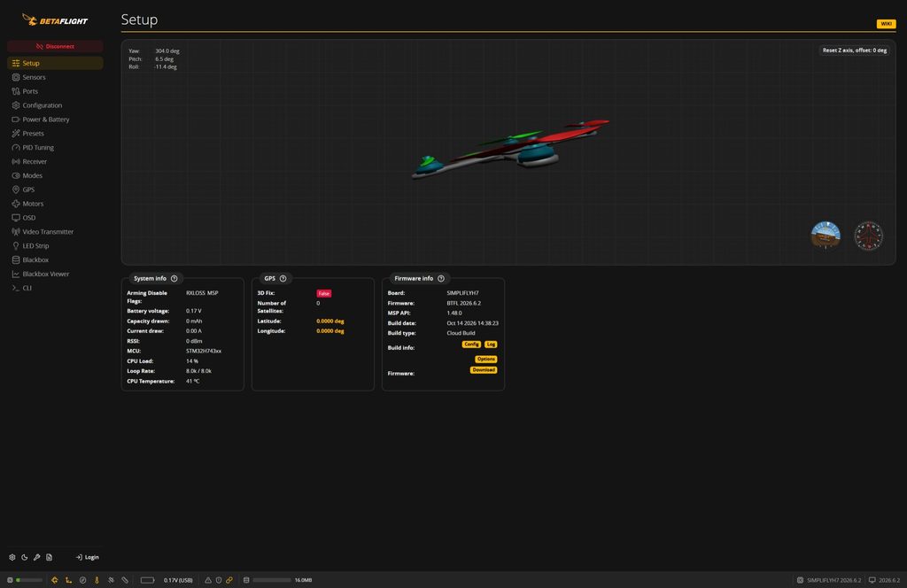Toggle dark mode moon icon
This screenshot has width=907, height=588.
point(24,557)
